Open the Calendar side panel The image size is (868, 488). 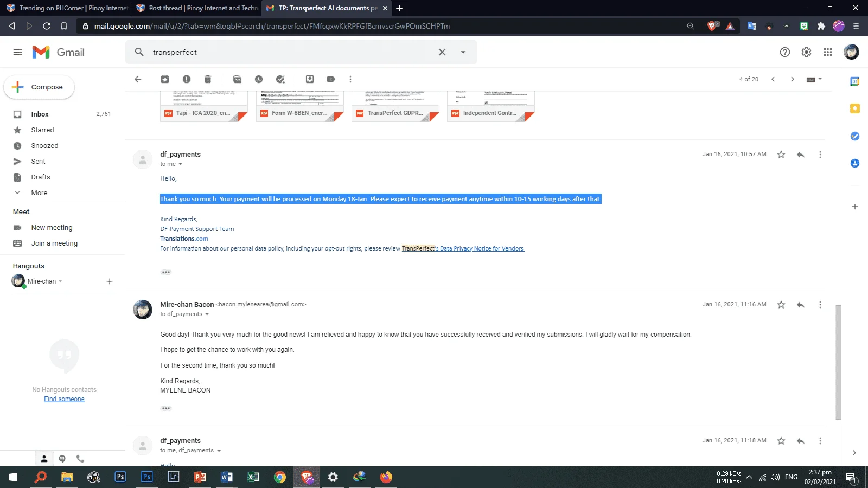click(855, 81)
